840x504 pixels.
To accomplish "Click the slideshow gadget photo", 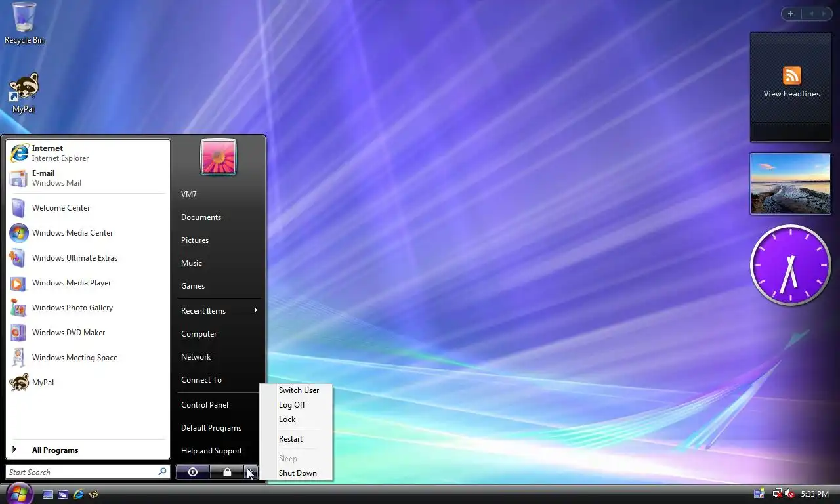I will pos(790,184).
